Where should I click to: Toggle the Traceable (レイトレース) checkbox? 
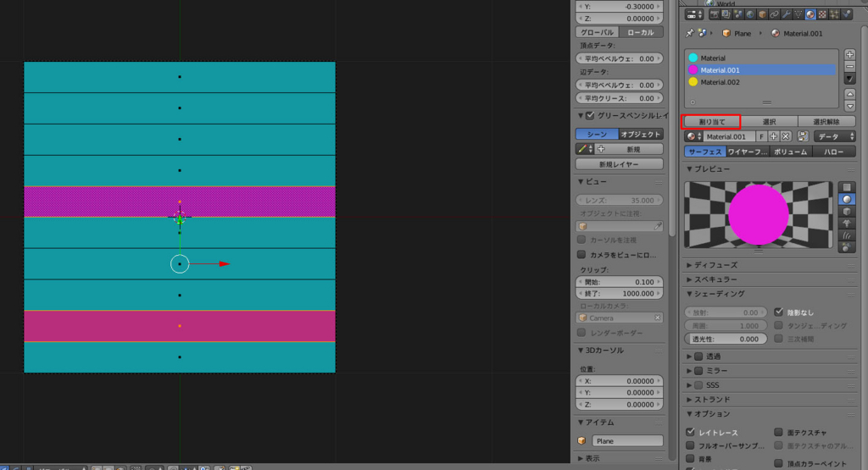click(690, 432)
